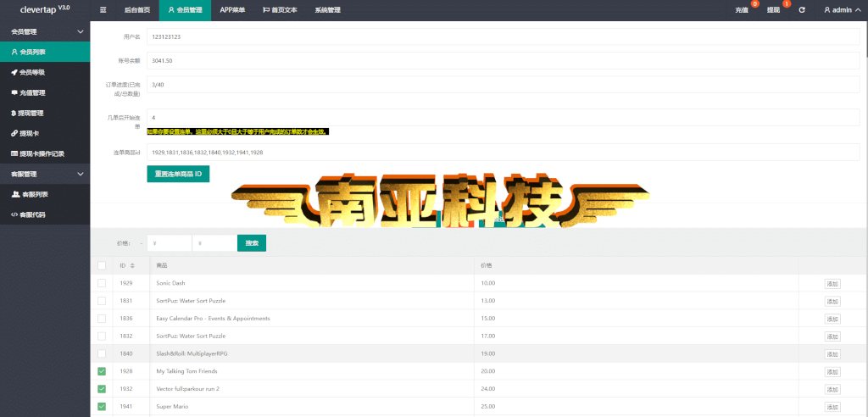Switch to APP菜单 tab
This screenshot has height=417, width=868.
tap(232, 10)
